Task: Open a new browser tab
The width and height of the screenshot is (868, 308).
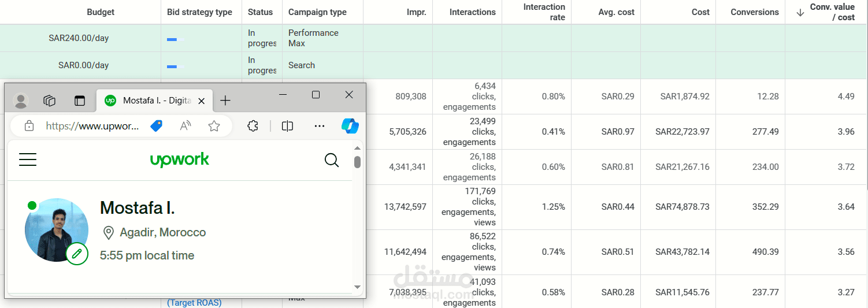Action: 225,101
